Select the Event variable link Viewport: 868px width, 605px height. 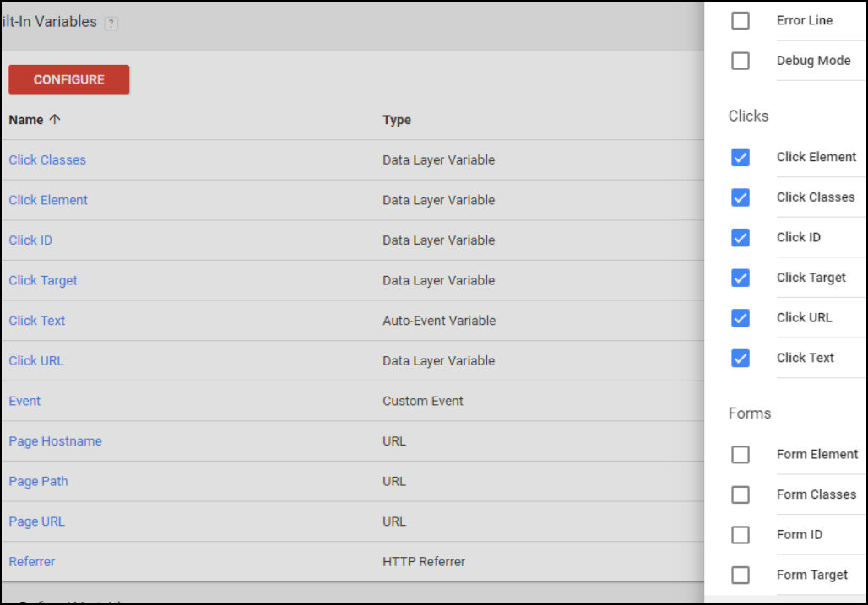(x=25, y=401)
